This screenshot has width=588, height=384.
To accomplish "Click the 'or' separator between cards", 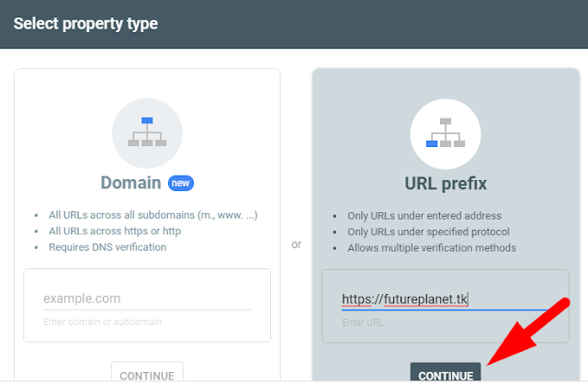I will coord(296,244).
